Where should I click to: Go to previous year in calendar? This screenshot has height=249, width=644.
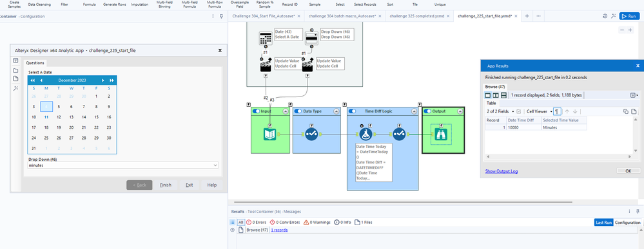point(32,80)
